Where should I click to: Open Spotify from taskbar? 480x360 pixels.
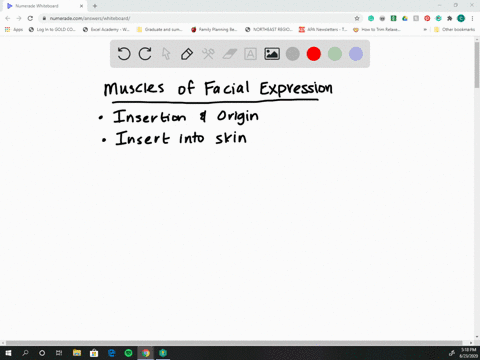pos(128,353)
